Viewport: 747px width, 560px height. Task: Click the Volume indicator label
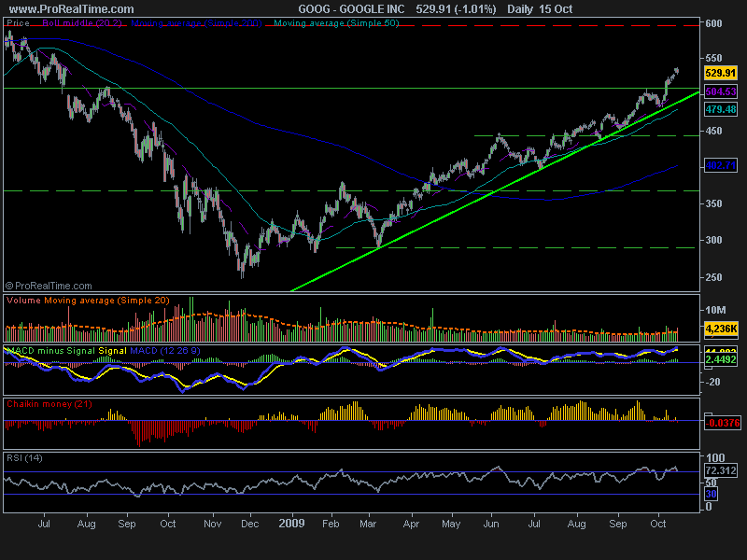click(x=24, y=301)
